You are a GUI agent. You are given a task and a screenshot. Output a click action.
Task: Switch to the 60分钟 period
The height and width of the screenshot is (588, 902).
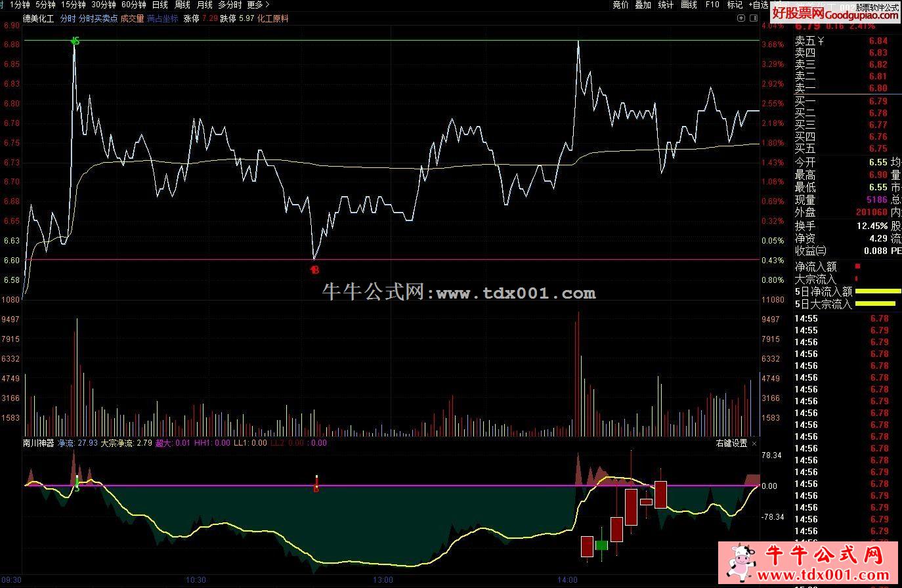point(134,5)
